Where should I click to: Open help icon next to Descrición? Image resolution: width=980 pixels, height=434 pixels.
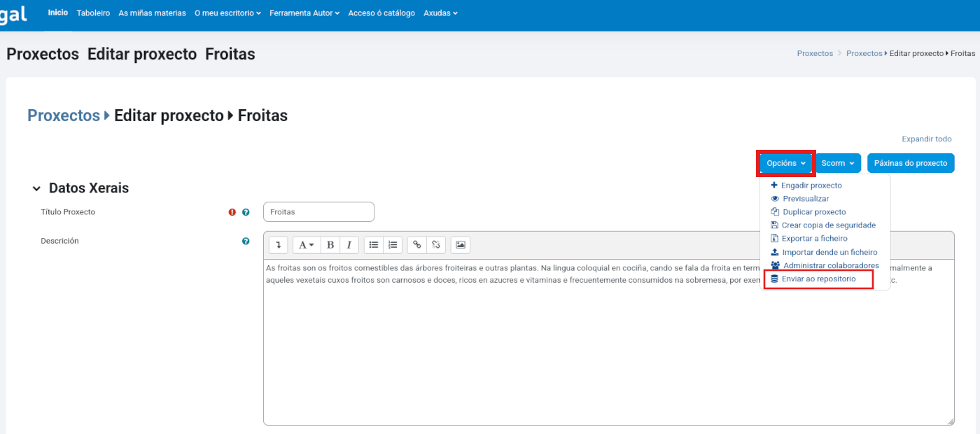[246, 241]
